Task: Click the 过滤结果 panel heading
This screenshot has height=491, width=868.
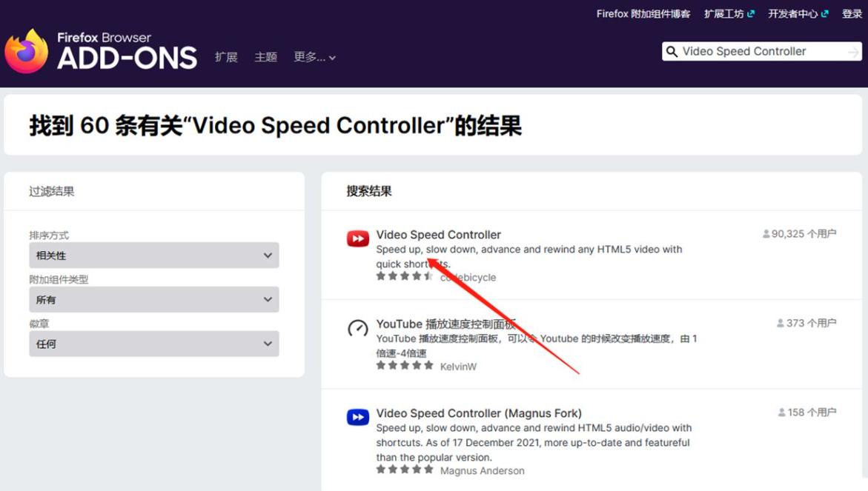Action: (x=51, y=191)
